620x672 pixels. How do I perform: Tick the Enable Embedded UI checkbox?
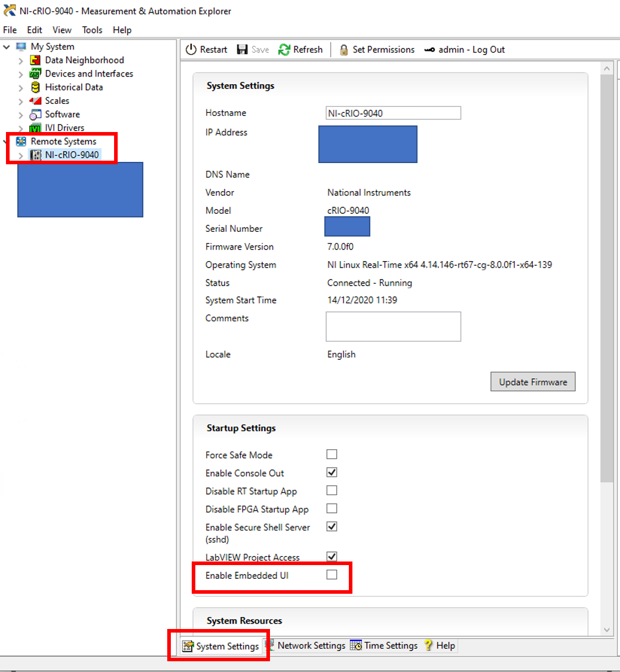point(332,575)
